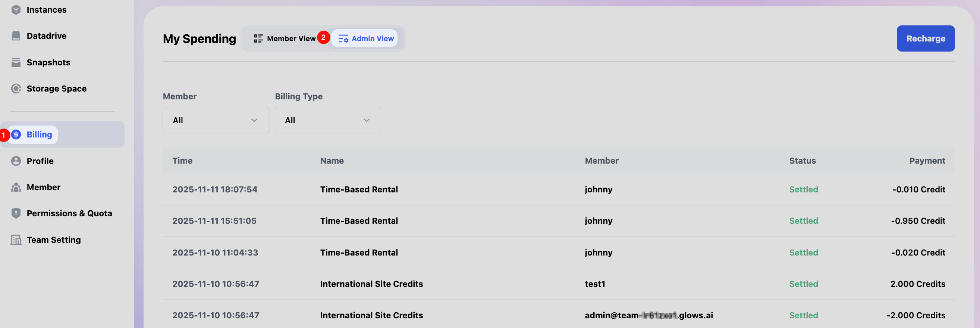Image resolution: width=980 pixels, height=328 pixels.
Task: Switch to Member View
Action: coord(285,38)
